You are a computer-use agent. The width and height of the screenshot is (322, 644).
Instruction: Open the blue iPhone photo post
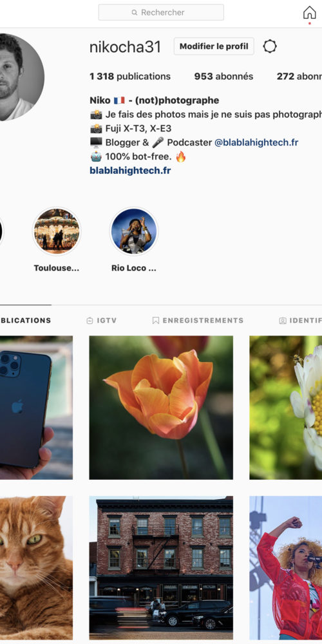(36, 408)
